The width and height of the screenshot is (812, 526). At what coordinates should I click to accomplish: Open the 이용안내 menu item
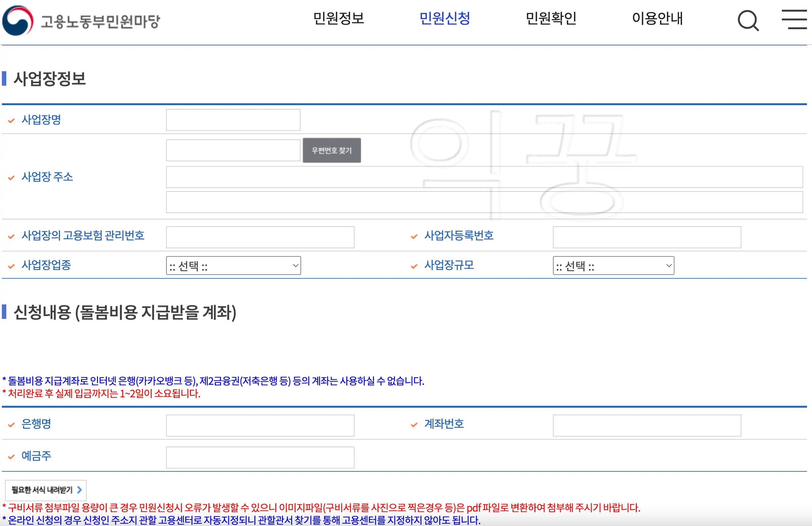tap(658, 19)
